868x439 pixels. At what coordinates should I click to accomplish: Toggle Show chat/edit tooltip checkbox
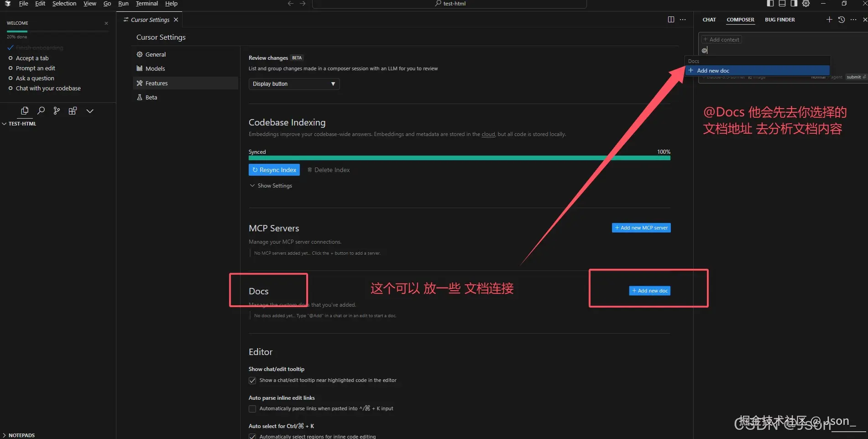[x=252, y=381]
